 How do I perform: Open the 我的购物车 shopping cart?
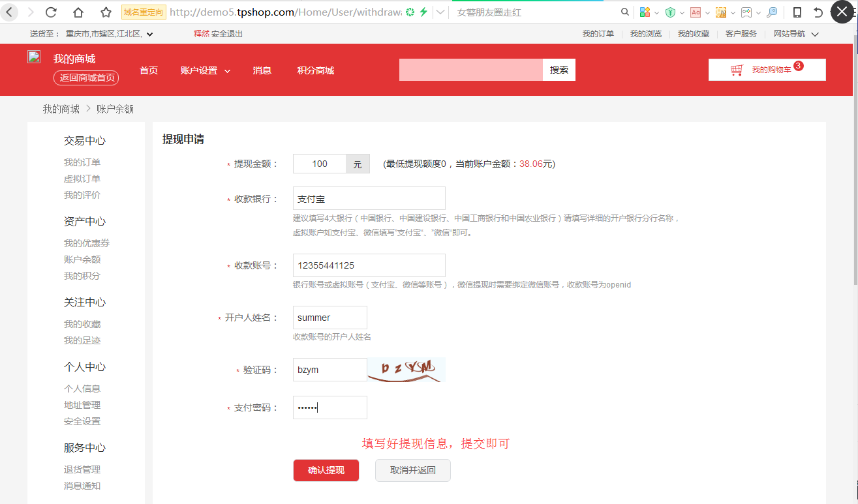[767, 69]
